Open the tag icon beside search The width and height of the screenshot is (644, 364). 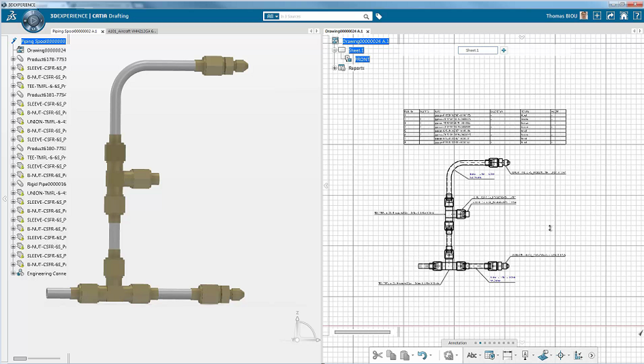pyautogui.click(x=379, y=16)
